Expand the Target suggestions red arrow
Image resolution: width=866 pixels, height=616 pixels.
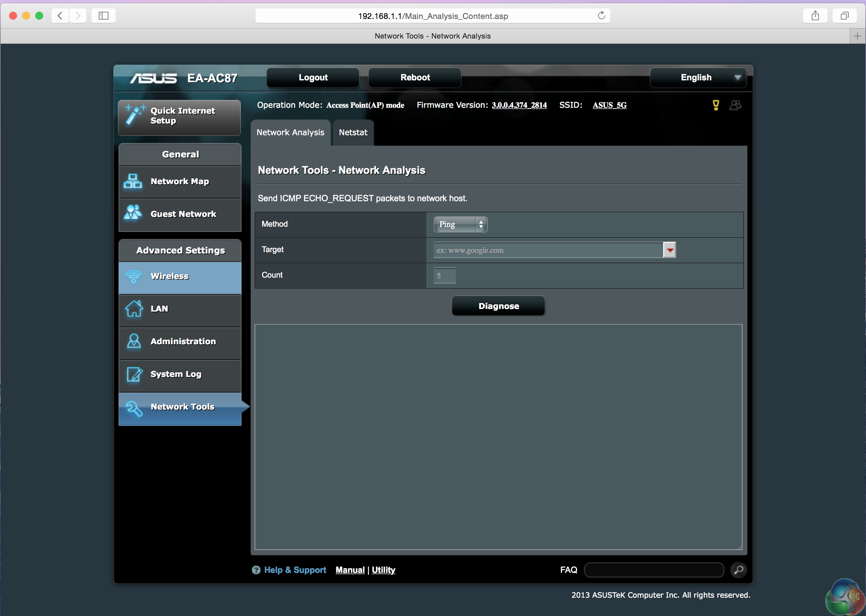[x=670, y=250]
